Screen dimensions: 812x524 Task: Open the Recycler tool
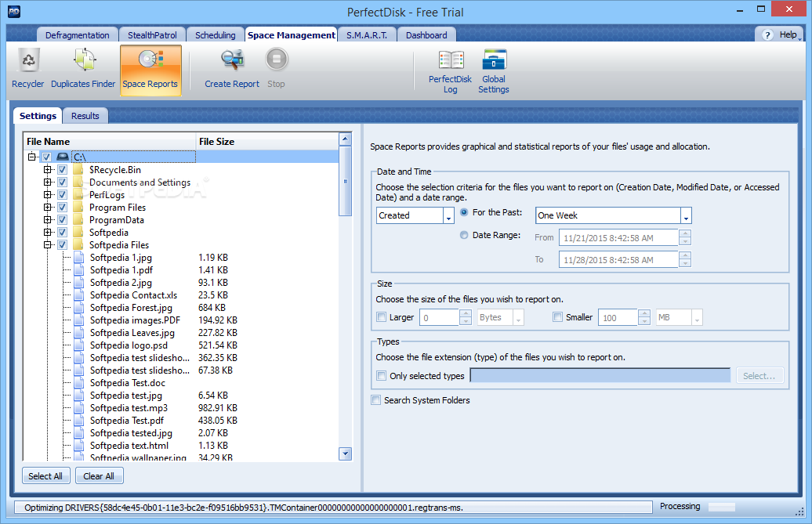coord(28,69)
